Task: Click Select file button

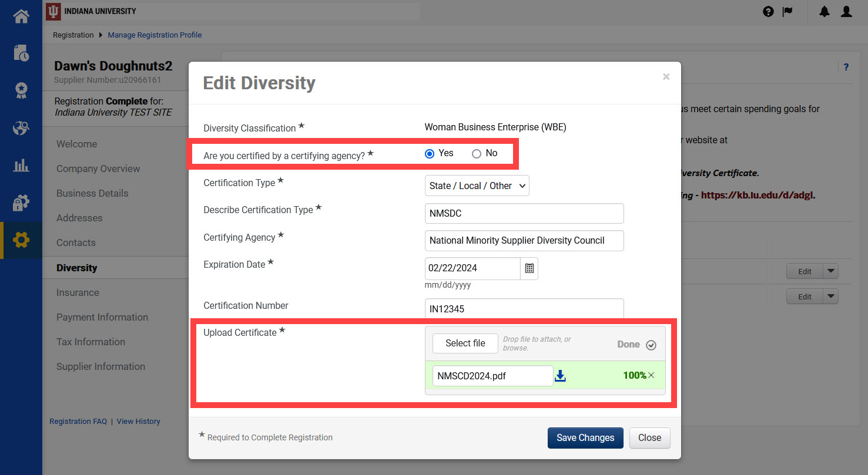Action: (x=465, y=343)
